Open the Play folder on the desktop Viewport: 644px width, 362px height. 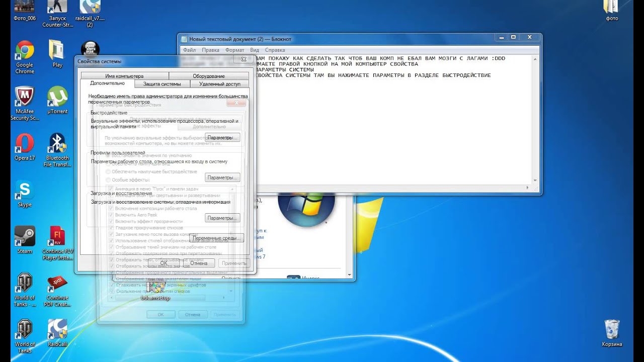coord(57,54)
